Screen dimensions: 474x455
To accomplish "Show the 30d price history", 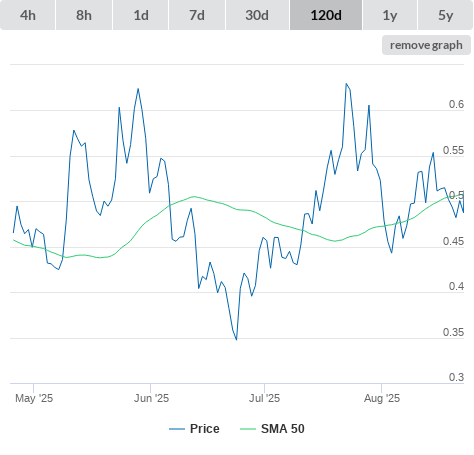I will coord(257,15).
